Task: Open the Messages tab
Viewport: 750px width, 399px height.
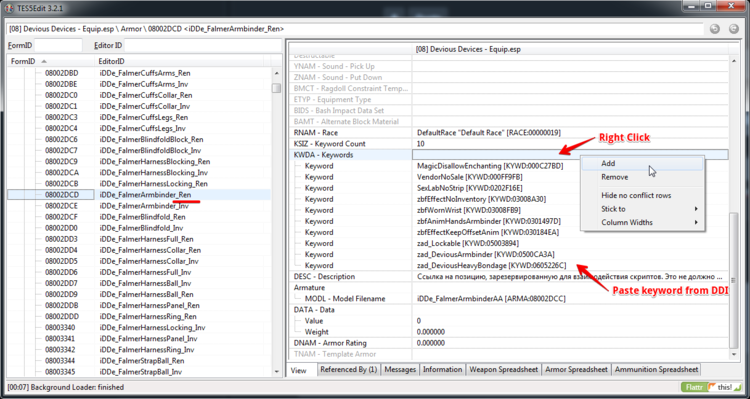Action: [x=400, y=369]
